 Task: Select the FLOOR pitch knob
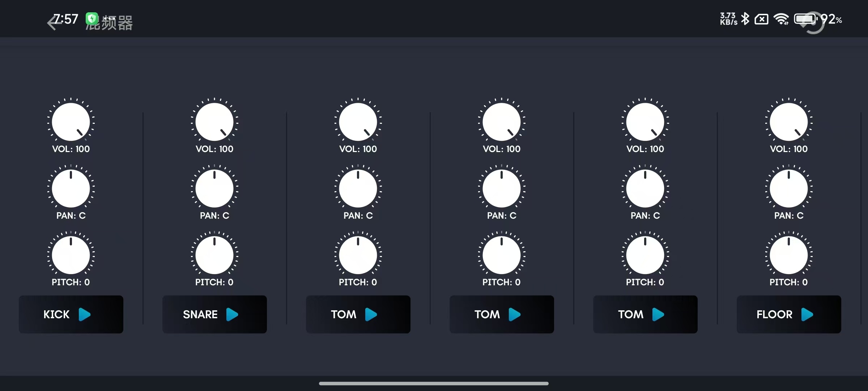(789, 255)
